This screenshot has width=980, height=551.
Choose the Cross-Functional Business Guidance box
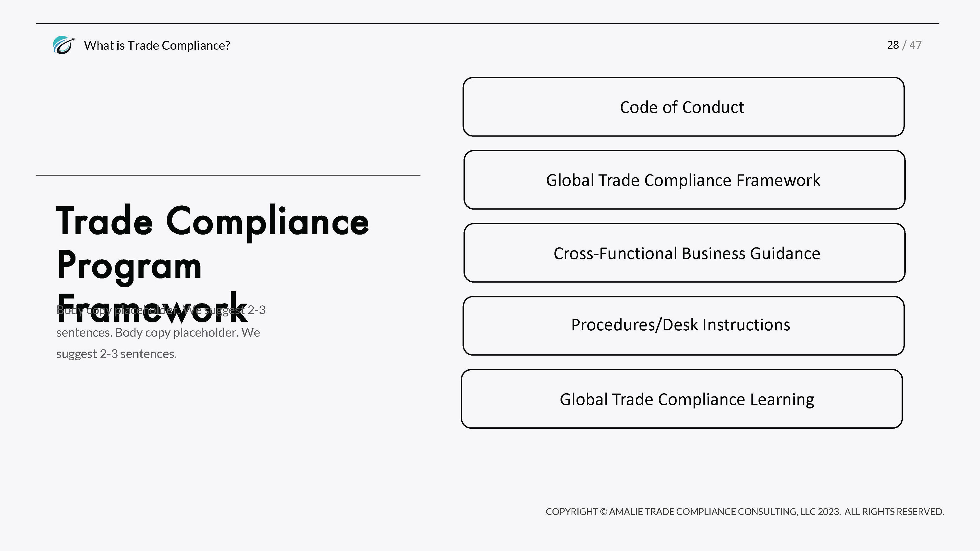pyautogui.click(x=684, y=253)
